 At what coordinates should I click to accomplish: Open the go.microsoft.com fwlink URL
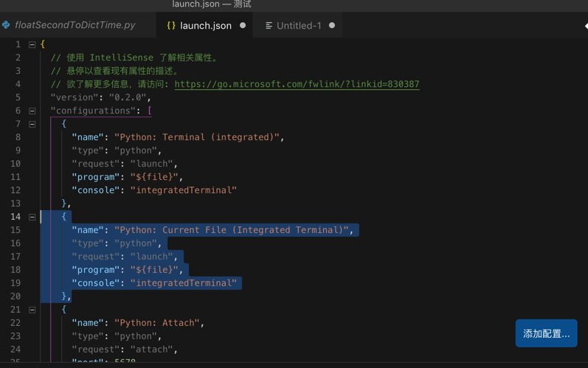click(x=297, y=84)
